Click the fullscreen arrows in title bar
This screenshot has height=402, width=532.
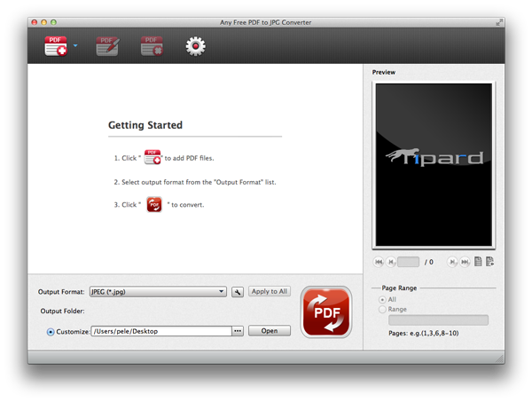[499, 22]
